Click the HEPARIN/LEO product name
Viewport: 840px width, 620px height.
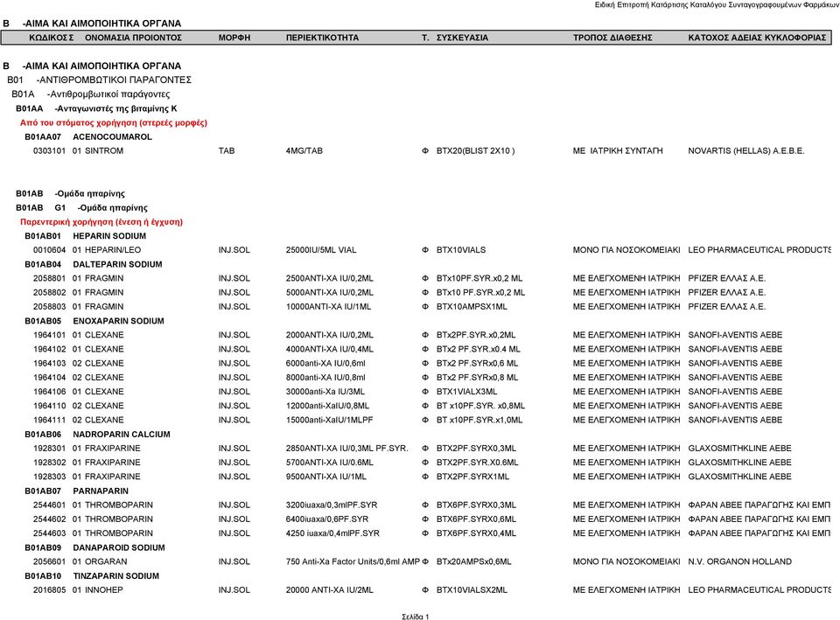[113, 250]
